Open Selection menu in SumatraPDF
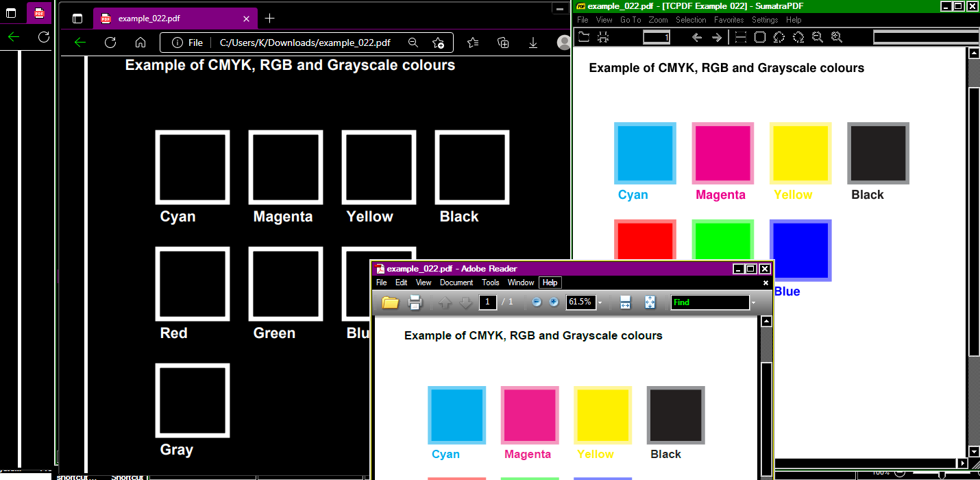Viewport: 980px width, 480px height. 691,20
